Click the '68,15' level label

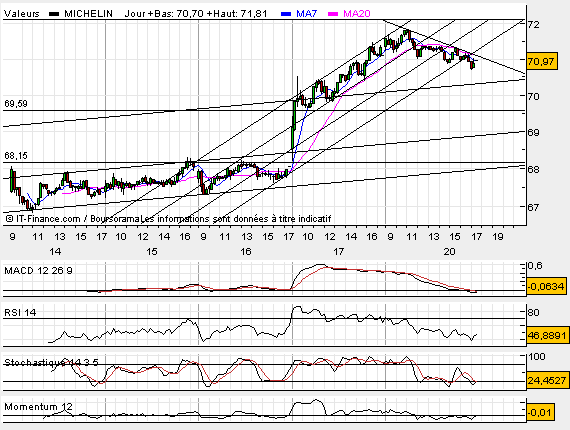pos(16,156)
